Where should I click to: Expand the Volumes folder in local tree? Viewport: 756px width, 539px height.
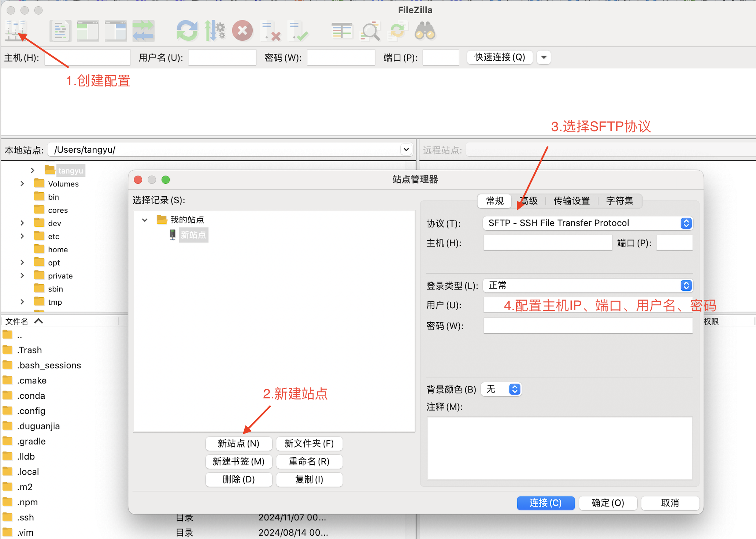(22, 183)
